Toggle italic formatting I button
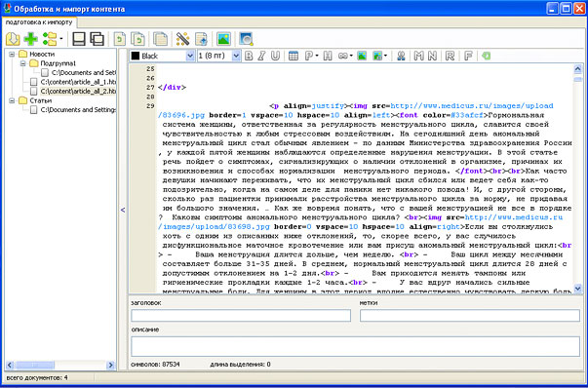 pos(261,56)
